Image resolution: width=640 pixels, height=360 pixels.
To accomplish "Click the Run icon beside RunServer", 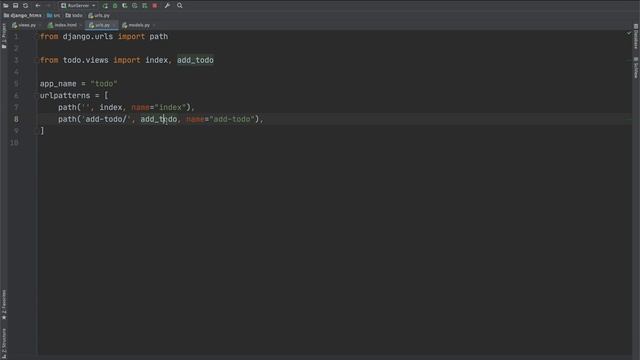I will 105,6.
